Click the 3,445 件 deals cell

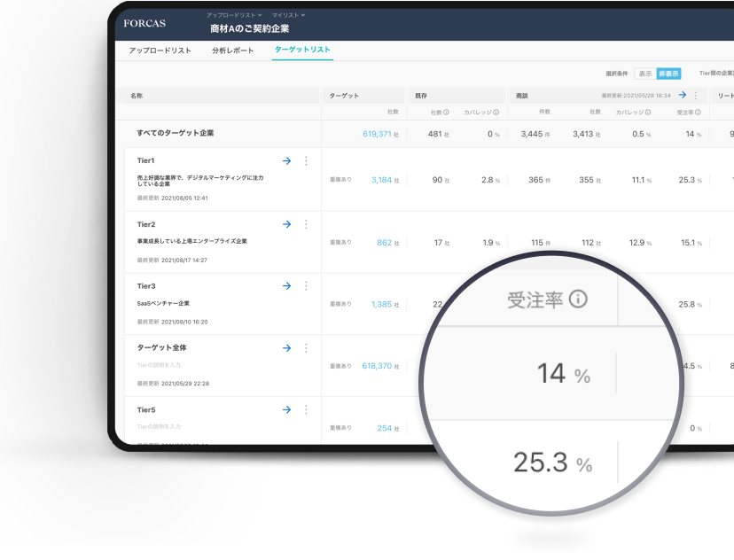pos(535,135)
